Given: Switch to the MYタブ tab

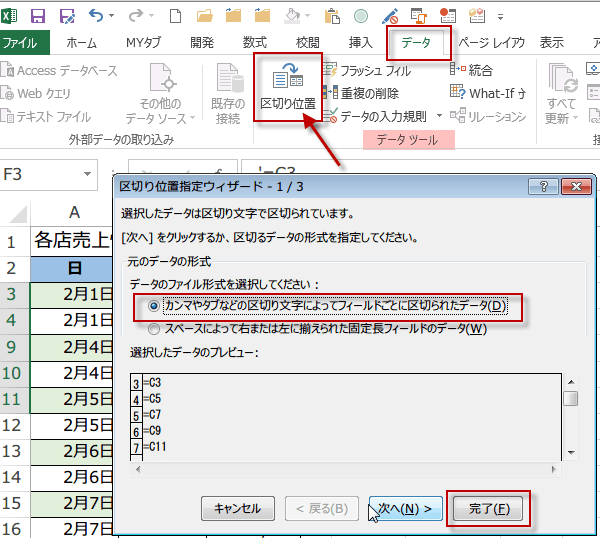Looking at the screenshot, I should click(143, 42).
